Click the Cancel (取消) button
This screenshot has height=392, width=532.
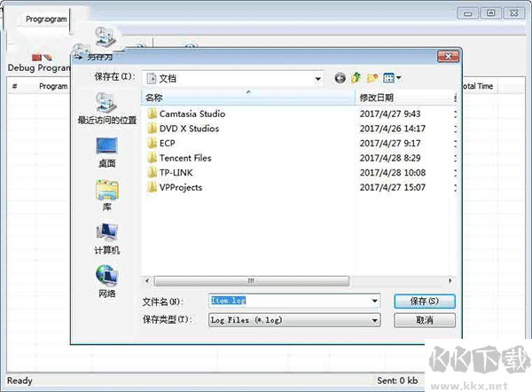(424, 319)
